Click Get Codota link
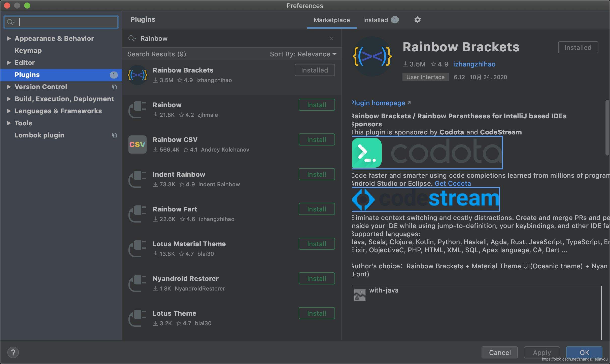This screenshot has width=610, height=364. pyautogui.click(x=453, y=183)
